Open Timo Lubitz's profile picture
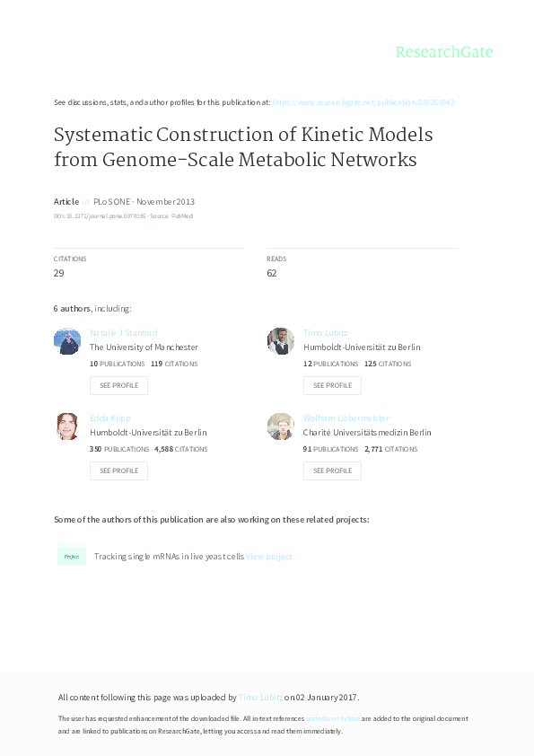This screenshot has width=534, height=756. 281,341
